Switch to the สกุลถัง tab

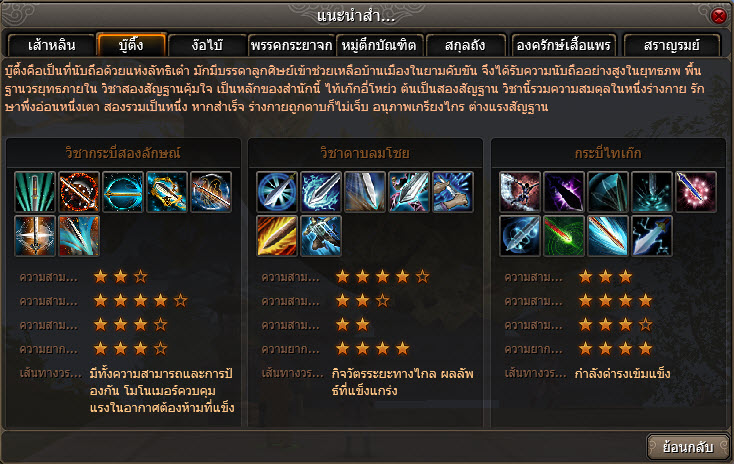(465, 45)
